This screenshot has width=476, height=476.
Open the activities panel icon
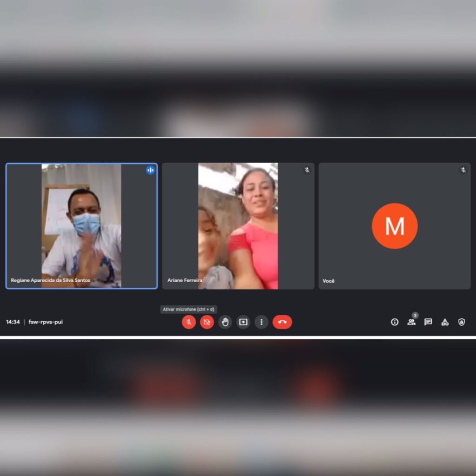coord(445,322)
